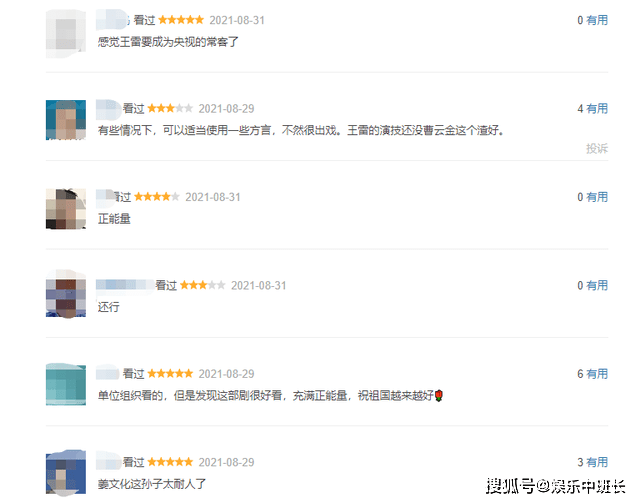This screenshot has height=503, width=640.
Task: Click the 2021-08-29 date on the 姜文化 review
Action: coord(227,462)
